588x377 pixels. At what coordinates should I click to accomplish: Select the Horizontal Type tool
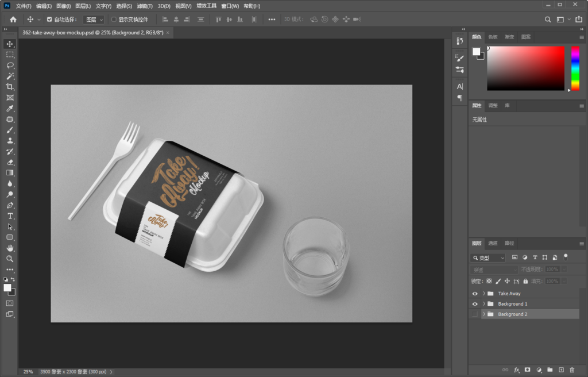tap(10, 216)
